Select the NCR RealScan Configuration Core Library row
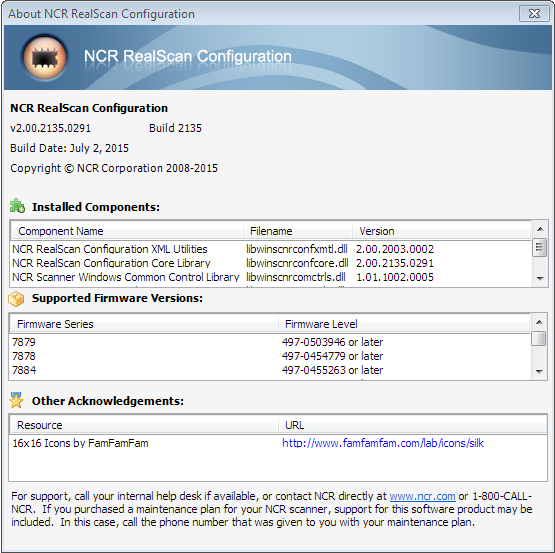The width and height of the screenshot is (555, 553). click(x=271, y=263)
